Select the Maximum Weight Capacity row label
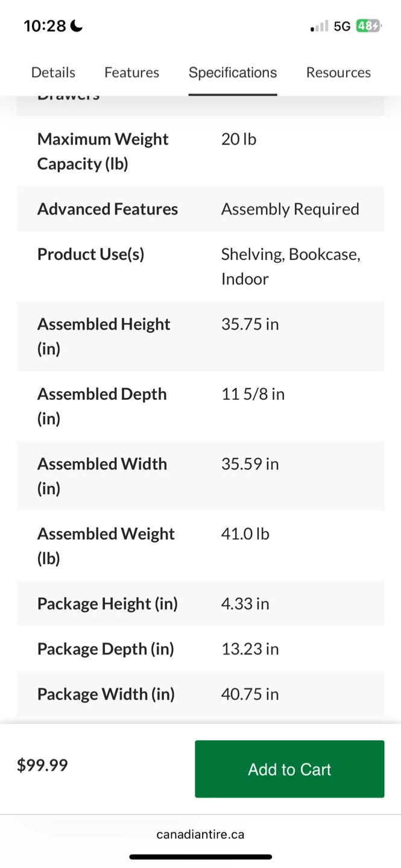Image resolution: width=401 pixels, height=868 pixels. pos(103,151)
